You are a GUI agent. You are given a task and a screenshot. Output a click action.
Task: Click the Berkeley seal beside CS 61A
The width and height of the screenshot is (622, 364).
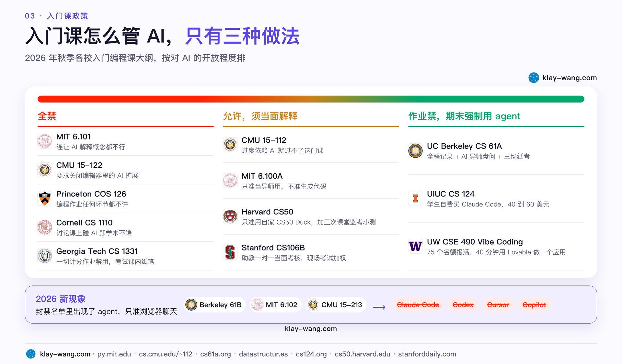(415, 151)
